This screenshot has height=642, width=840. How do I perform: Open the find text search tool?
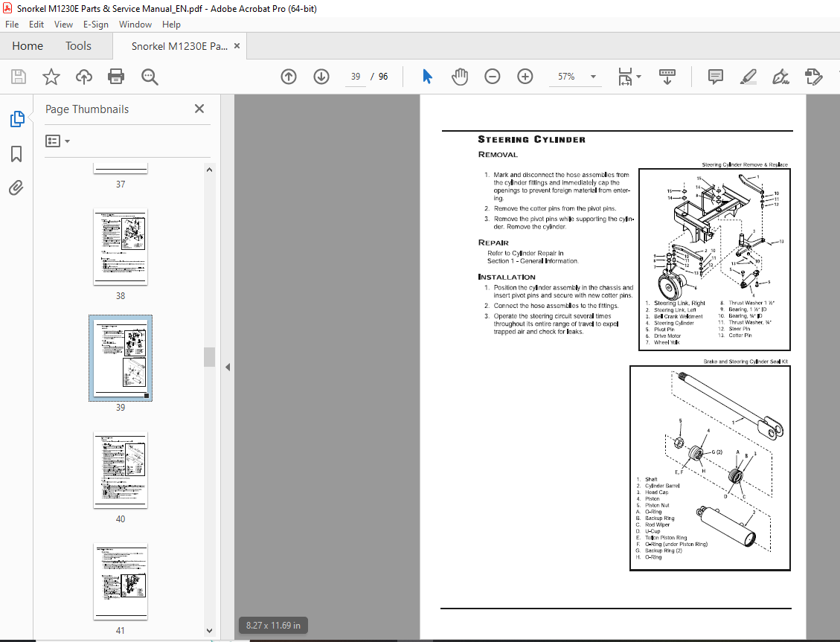pyautogui.click(x=150, y=77)
